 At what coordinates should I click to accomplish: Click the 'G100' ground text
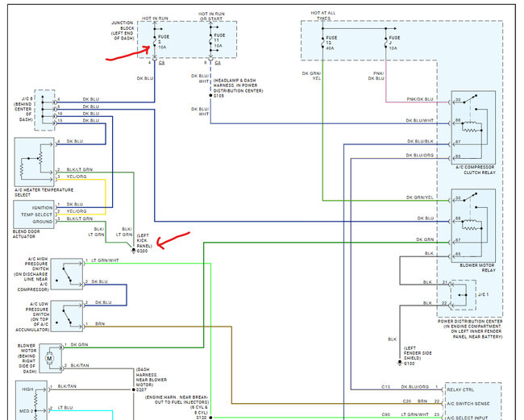409,364
